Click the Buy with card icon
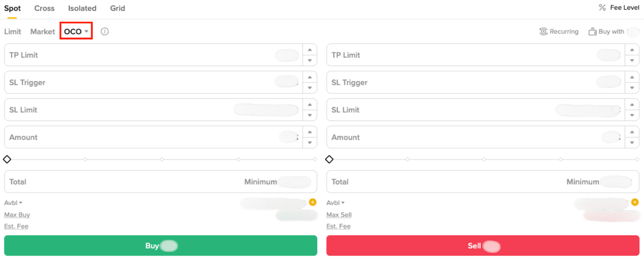Viewport: 644px width, 259px height. pyautogui.click(x=592, y=31)
